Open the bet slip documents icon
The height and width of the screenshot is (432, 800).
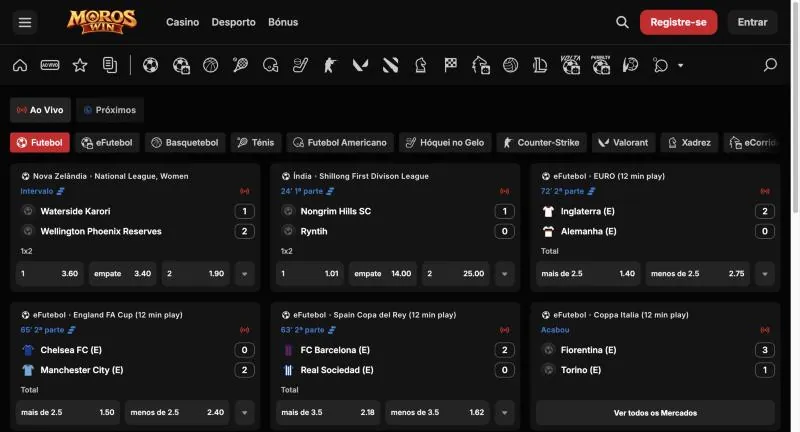(x=110, y=65)
